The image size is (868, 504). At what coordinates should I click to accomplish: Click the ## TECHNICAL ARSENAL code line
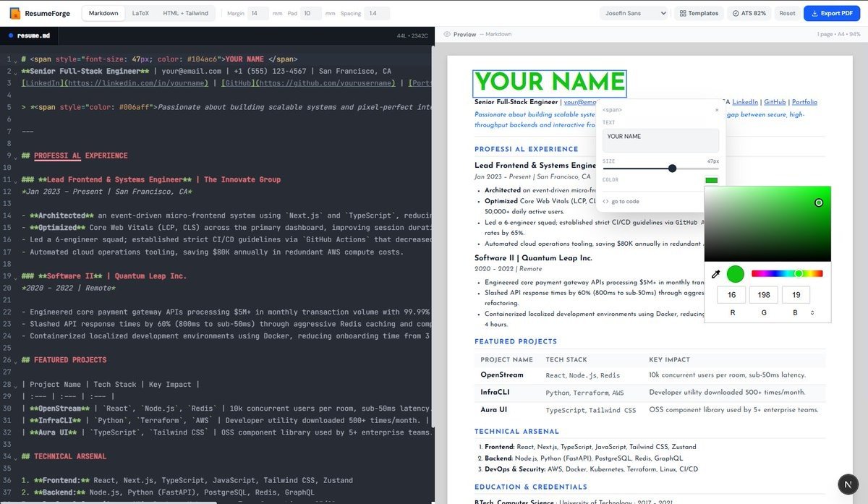(x=64, y=456)
